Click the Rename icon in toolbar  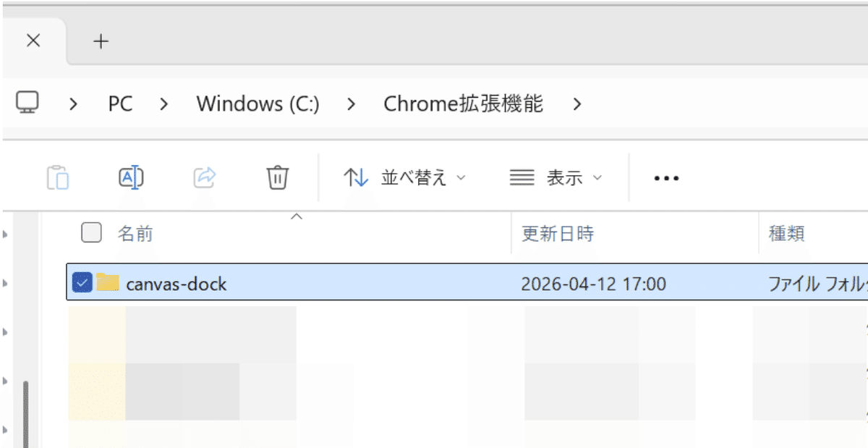[x=131, y=177]
